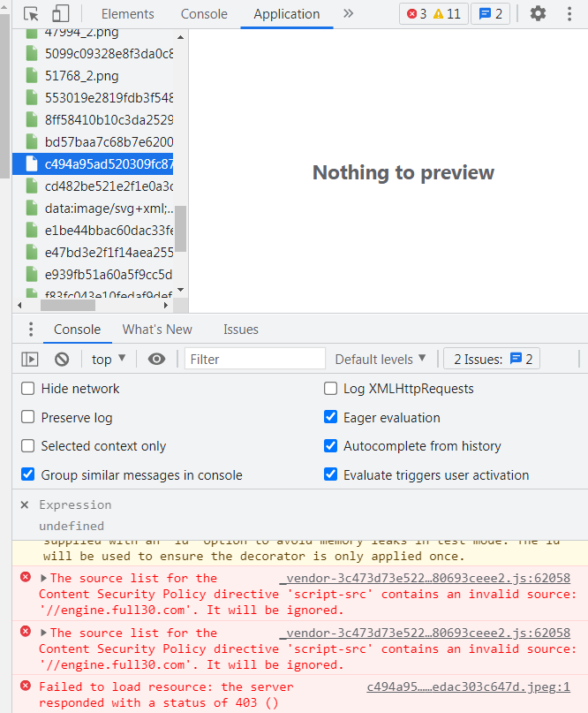Click the blue issues counter badge in top bar

[x=490, y=14]
